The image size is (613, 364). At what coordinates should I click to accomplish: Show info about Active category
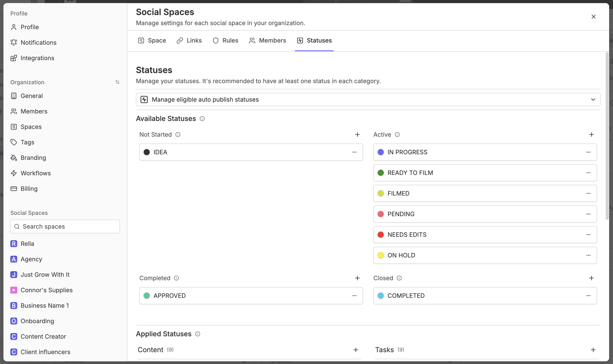point(397,135)
